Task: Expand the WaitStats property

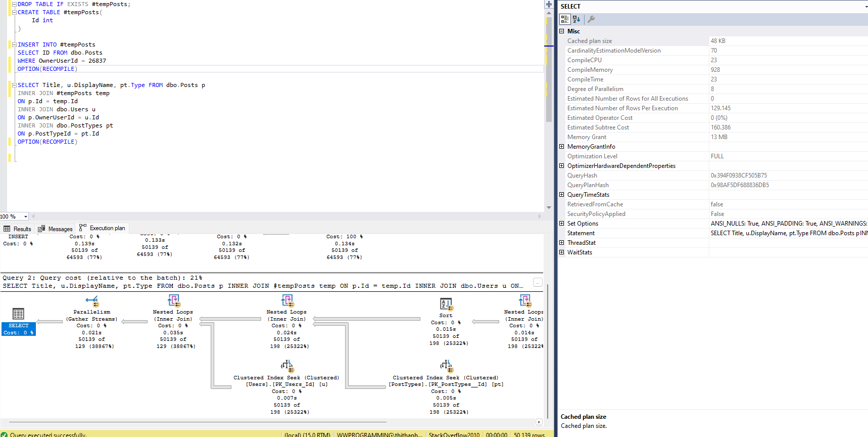Action: 561,252
